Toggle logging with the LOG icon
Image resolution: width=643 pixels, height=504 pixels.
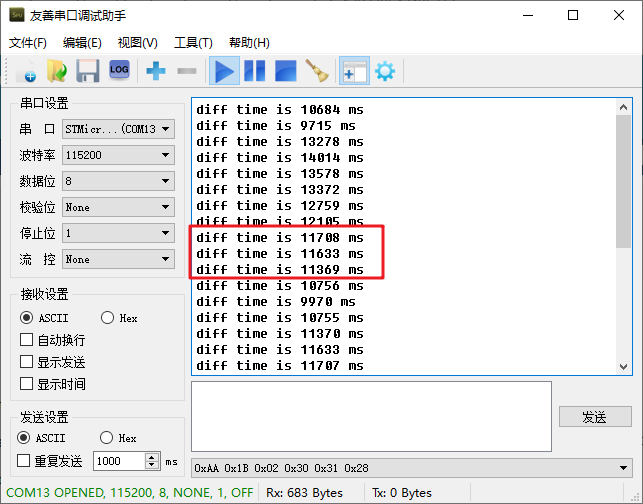point(119,70)
